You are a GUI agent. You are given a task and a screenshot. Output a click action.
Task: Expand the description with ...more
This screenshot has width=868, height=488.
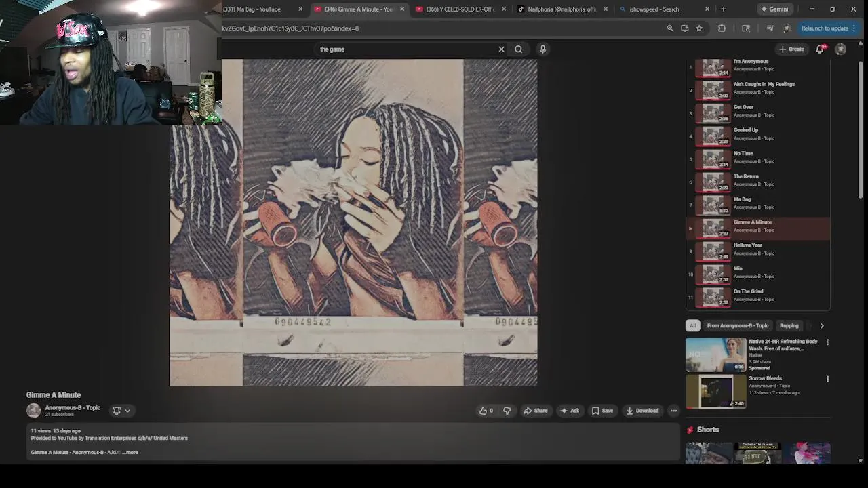130,452
